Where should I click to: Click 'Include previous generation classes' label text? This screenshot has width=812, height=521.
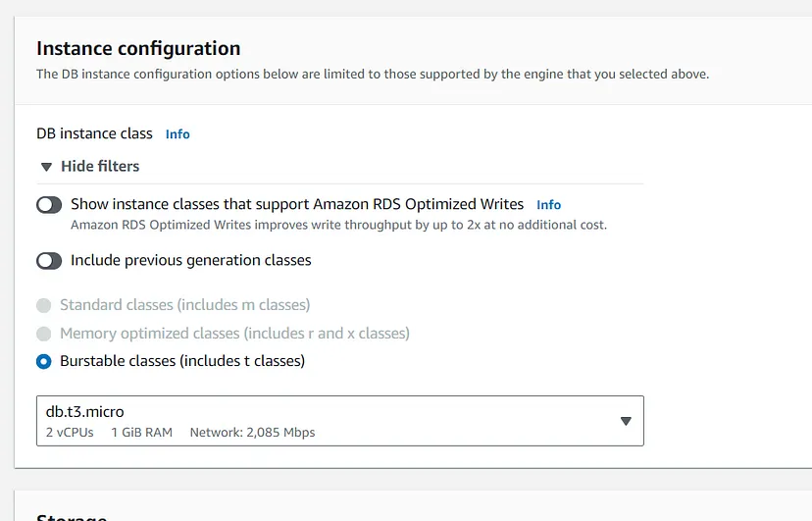coord(190,260)
